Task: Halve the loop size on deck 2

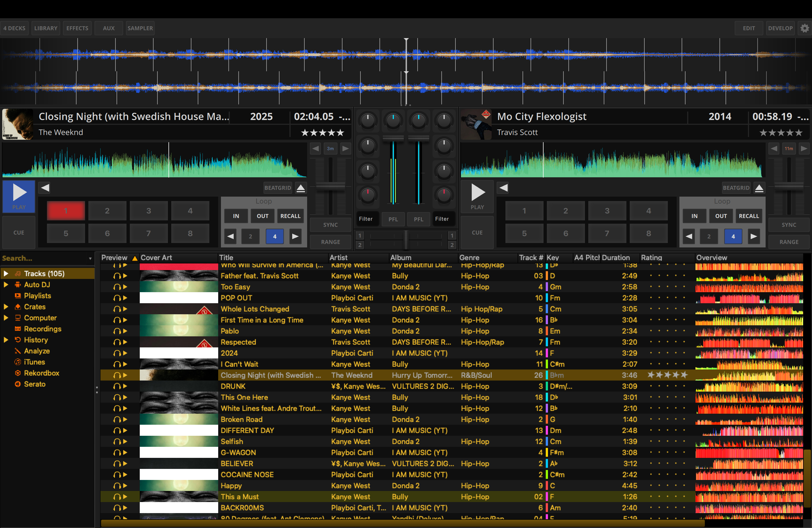Action: point(689,236)
